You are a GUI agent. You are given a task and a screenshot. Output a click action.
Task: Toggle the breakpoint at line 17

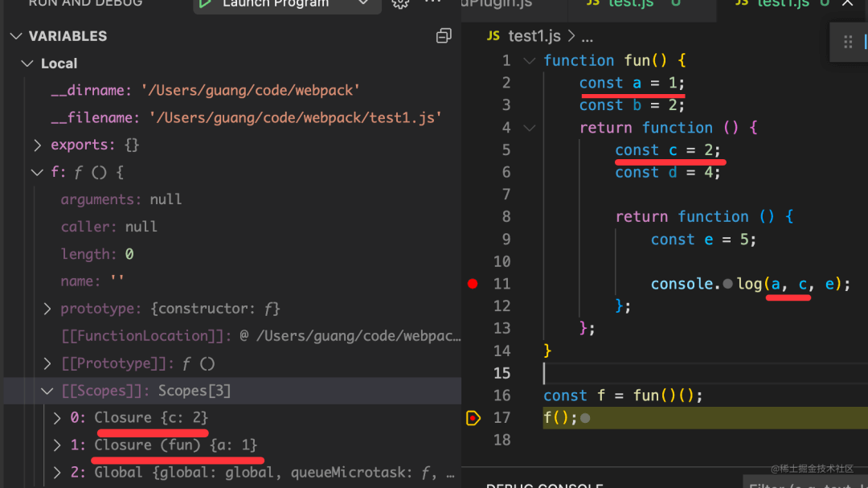tap(473, 418)
